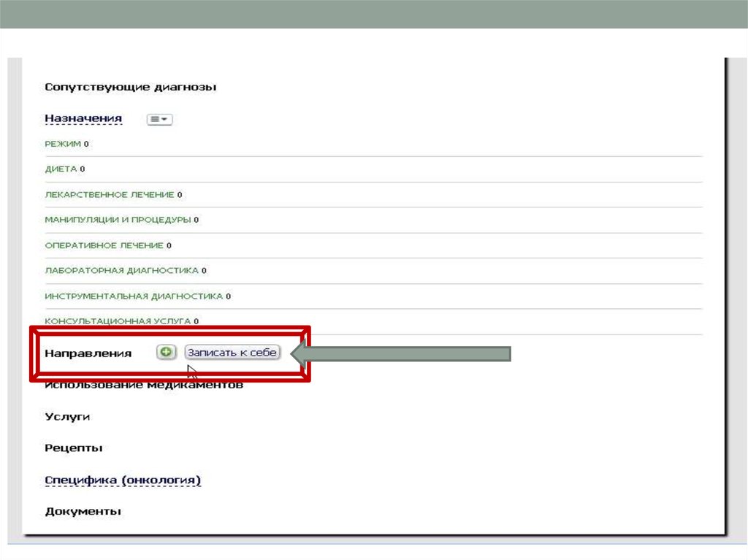Viewport: 748px width, 560px height.
Task: Open КОНСУЛЬТАЦИОННАЯ УСЛУГА category
Action: pyautogui.click(x=118, y=321)
